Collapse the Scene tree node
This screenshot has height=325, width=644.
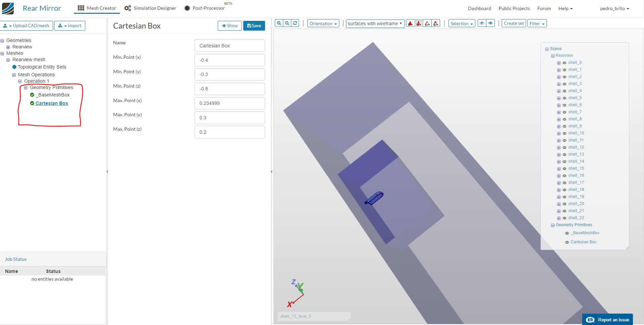[x=547, y=49]
